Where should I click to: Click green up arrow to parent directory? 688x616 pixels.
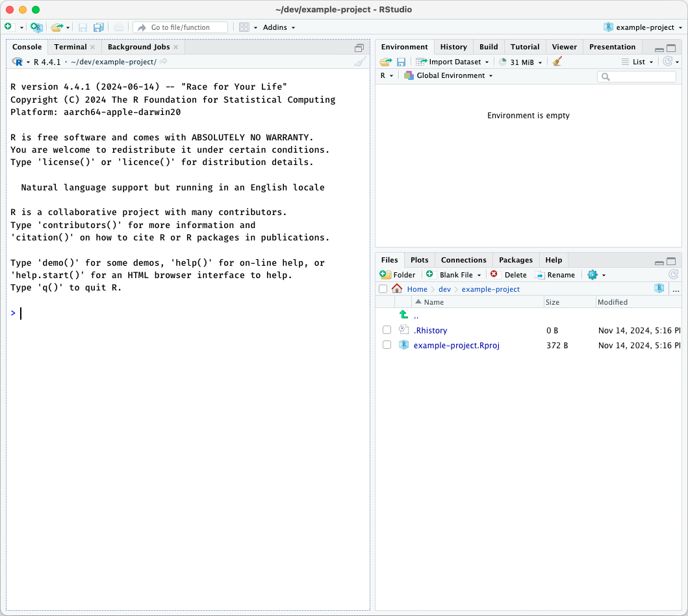coord(403,314)
